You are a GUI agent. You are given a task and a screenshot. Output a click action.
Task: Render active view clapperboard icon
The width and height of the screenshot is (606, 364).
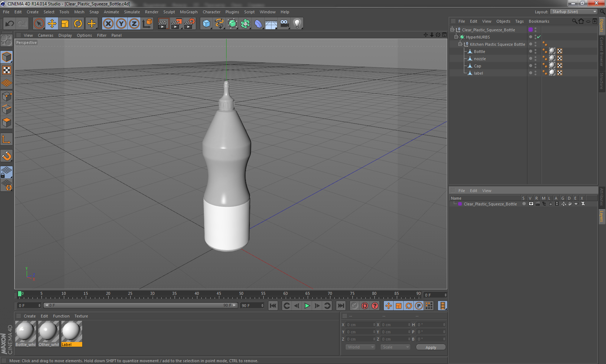[x=163, y=24]
